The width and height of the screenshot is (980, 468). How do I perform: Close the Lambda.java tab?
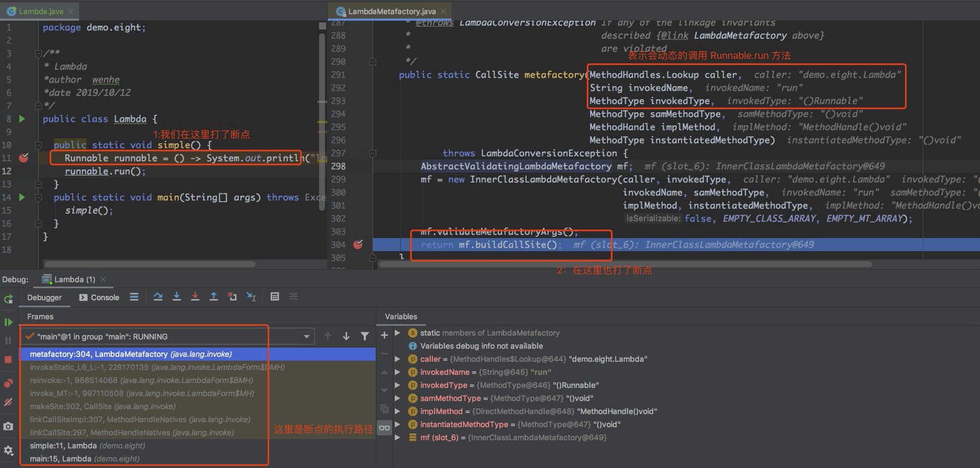click(71, 11)
